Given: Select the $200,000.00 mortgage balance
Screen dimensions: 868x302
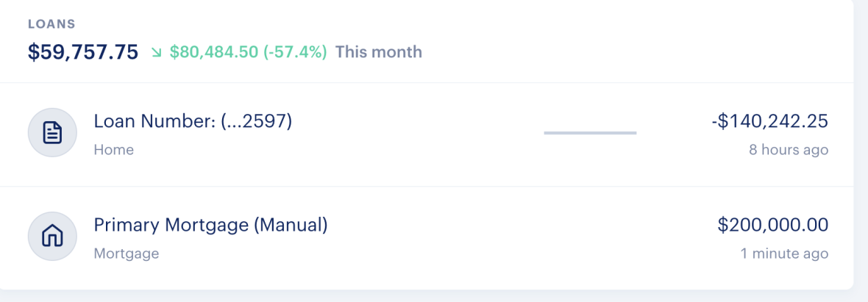Looking at the screenshot, I should [772, 225].
